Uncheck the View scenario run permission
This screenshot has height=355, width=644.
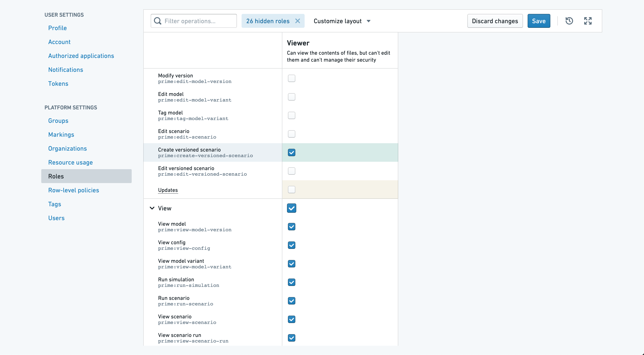(291, 338)
